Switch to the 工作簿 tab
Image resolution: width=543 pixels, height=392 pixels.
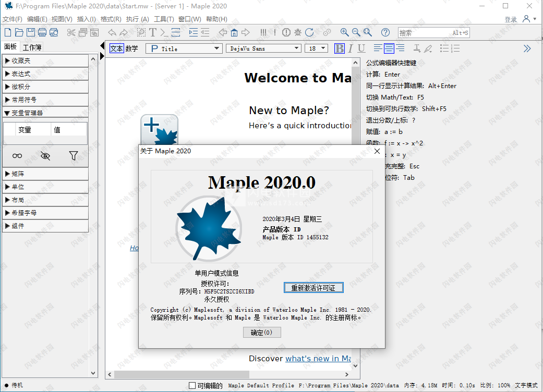(32, 47)
